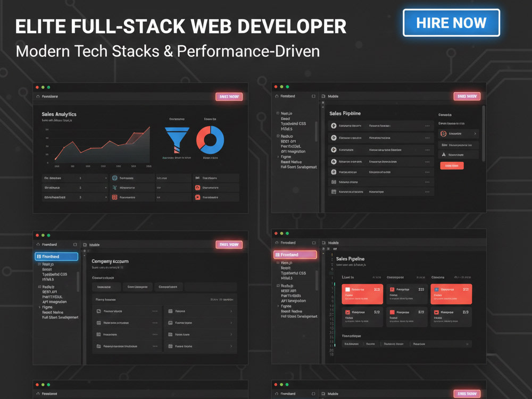Click the red button under the Connects panel
This screenshot has width=532, height=399.
pos(452,165)
